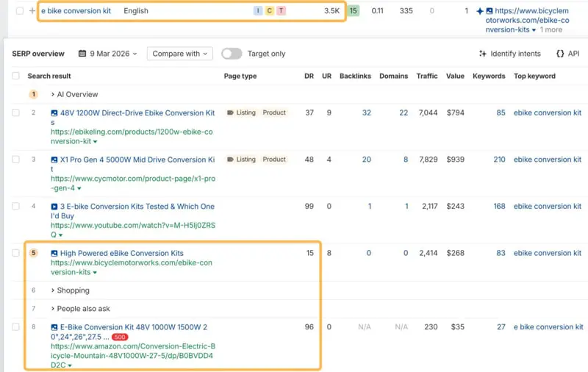
Task: Open the X1 Pro Gen 4 5000W result title
Action: [133, 164]
